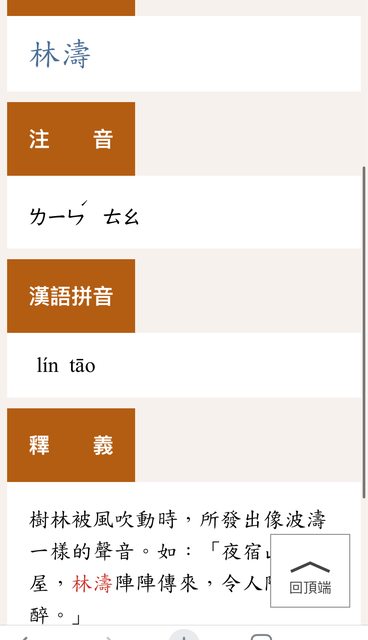Viewport: 368px width, 640px height.
Task: Click the final example text 醉。」
Action: coord(55,615)
